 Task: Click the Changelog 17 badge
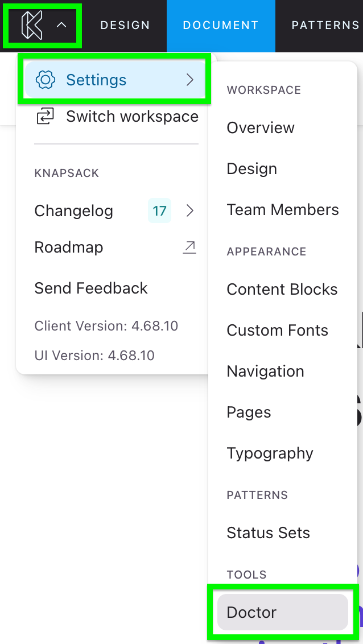(x=159, y=210)
